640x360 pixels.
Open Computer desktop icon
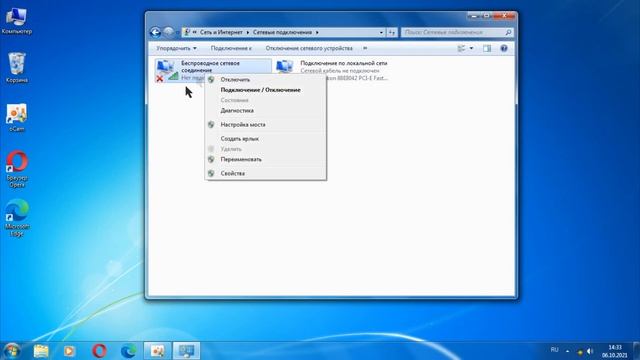(16, 20)
